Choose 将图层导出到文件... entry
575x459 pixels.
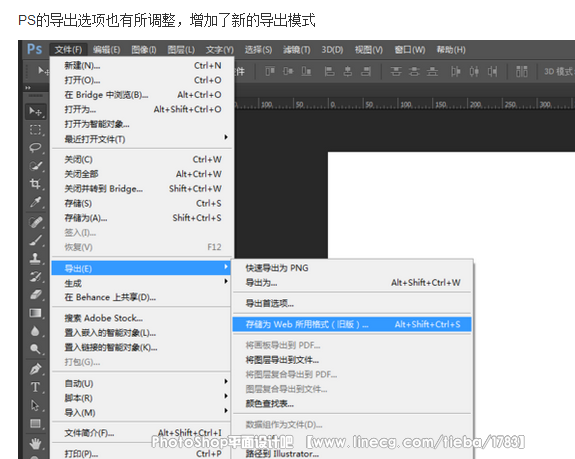352,360
